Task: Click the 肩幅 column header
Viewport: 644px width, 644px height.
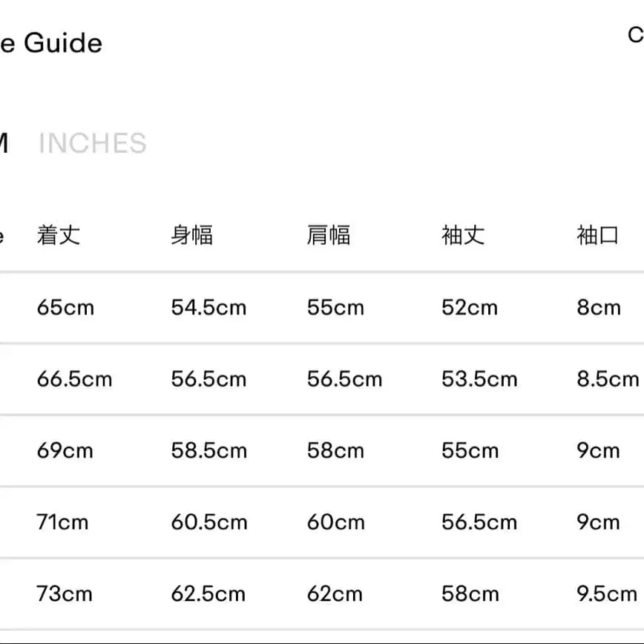Action: [x=328, y=236]
